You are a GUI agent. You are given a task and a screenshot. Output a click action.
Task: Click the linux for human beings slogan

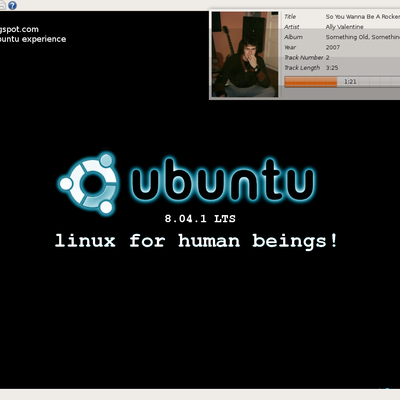click(196, 241)
